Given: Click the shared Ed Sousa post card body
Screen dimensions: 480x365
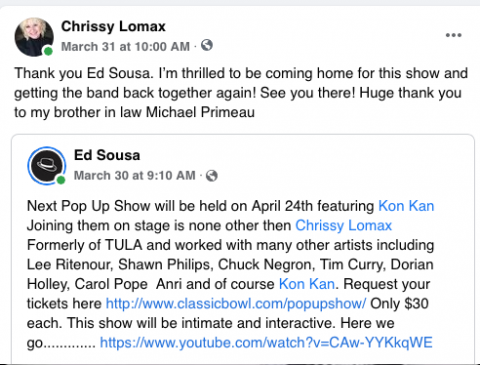Looking at the screenshot, I should 243,249.
